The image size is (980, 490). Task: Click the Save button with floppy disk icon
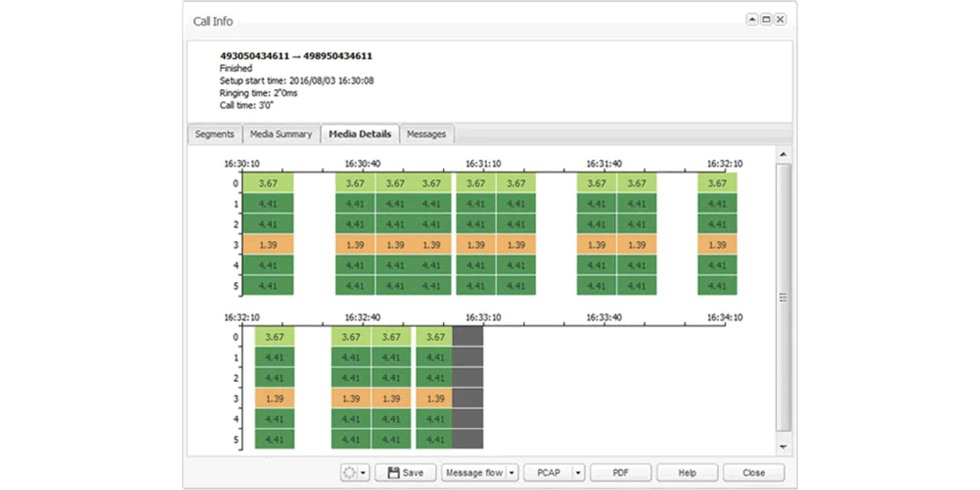(405, 473)
